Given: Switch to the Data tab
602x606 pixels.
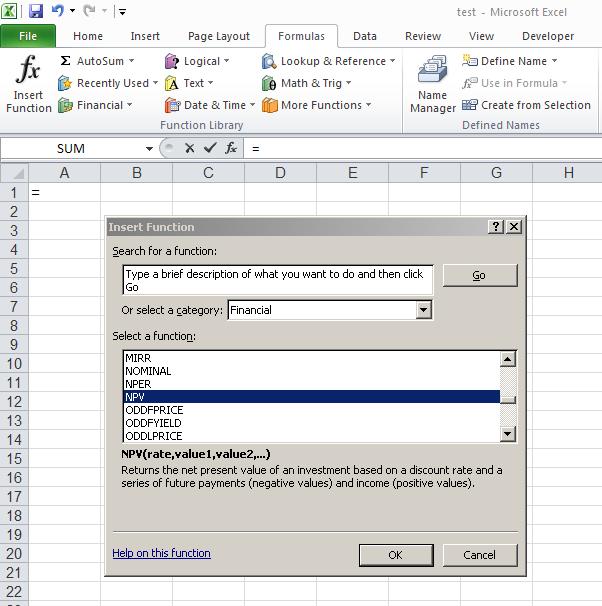Looking at the screenshot, I should 365,36.
